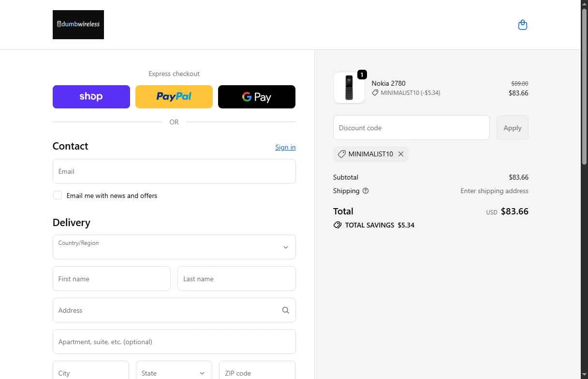Click the quantity badge showing 1

362,75
